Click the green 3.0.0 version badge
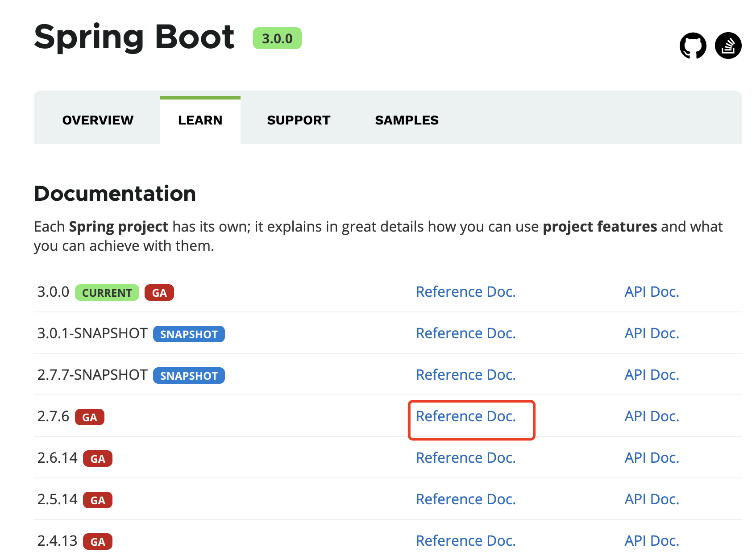 click(277, 38)
